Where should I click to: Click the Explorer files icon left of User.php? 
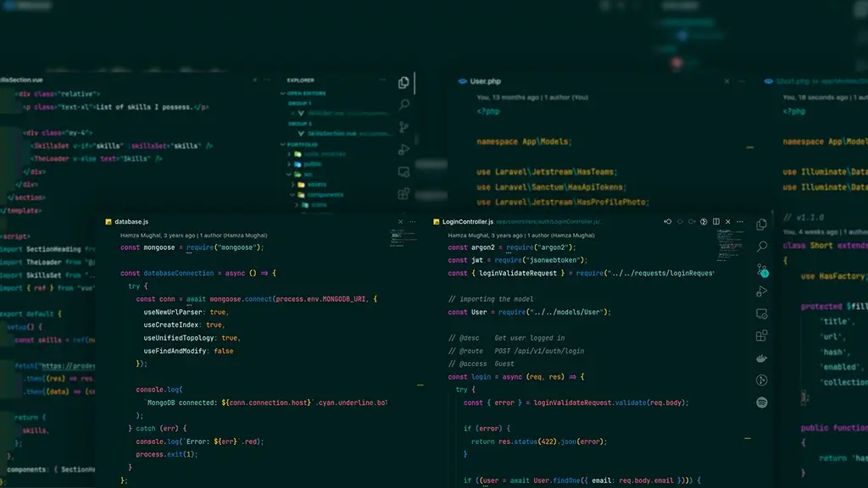403,83
